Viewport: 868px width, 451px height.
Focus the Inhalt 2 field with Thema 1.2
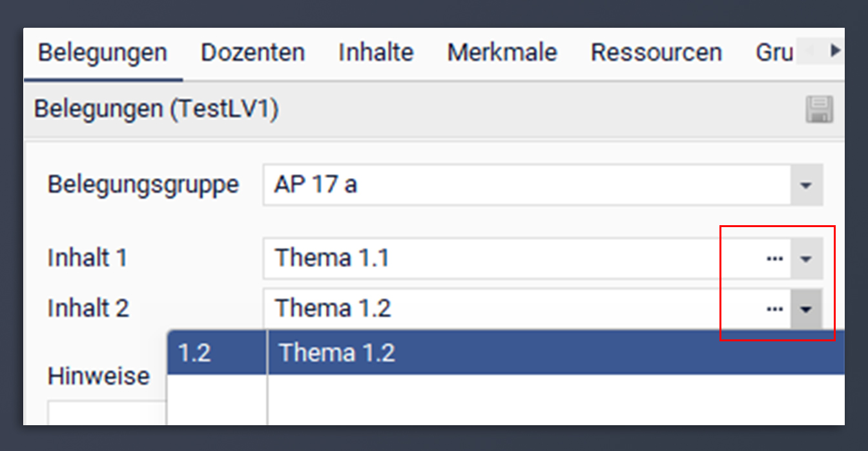point(513,309)
